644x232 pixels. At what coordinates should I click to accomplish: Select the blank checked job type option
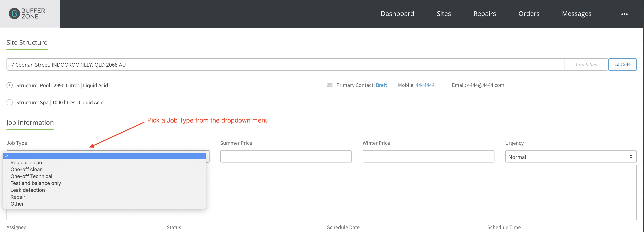[104, 156]
